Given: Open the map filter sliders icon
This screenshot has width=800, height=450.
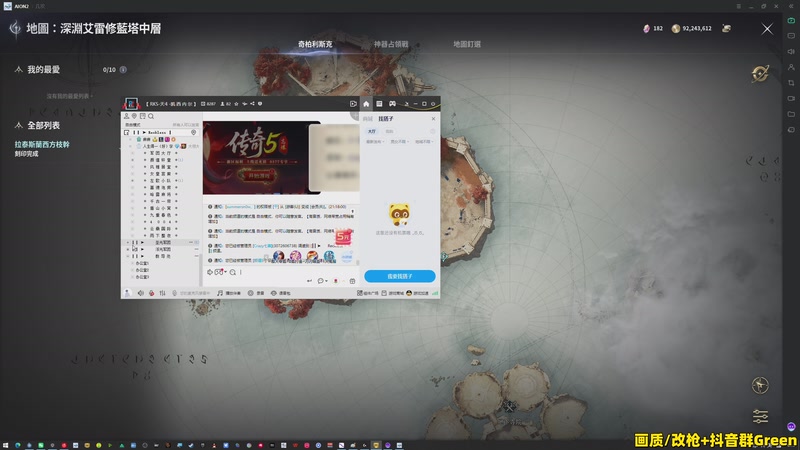Looking at the screenshot, I should pos(760,416).
